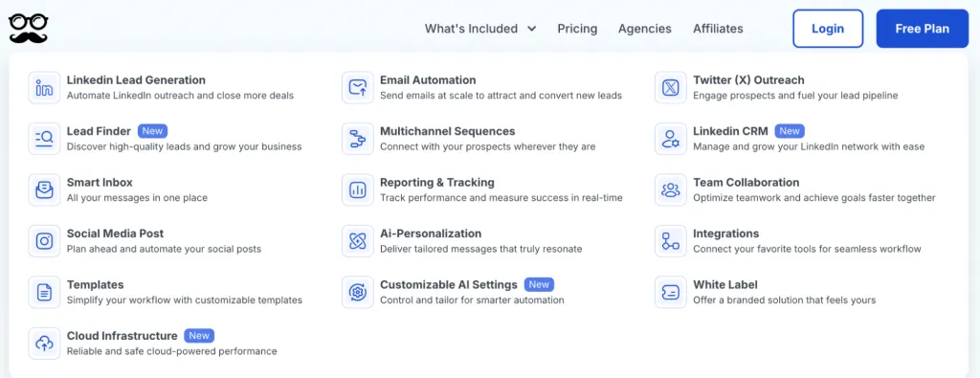Go to the Pricing page
Image resolution: width=980 pixels, height=378 pixels.
[577, 29]
